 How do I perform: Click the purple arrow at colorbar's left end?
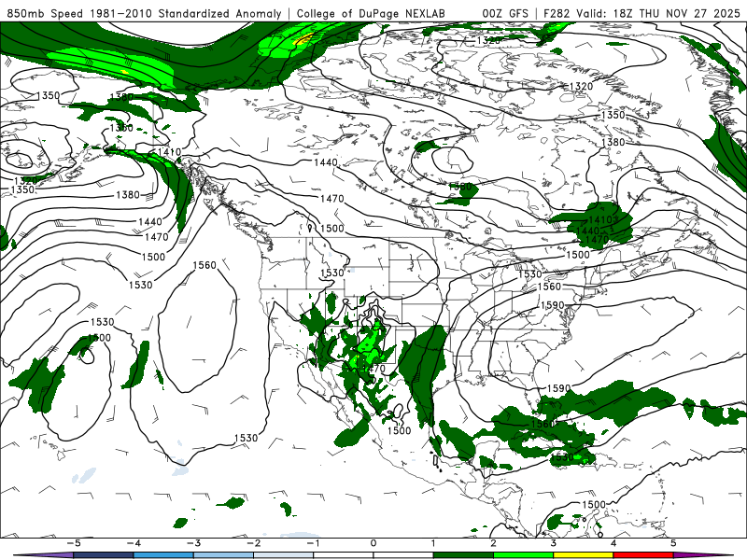click(x=43, y=555)
